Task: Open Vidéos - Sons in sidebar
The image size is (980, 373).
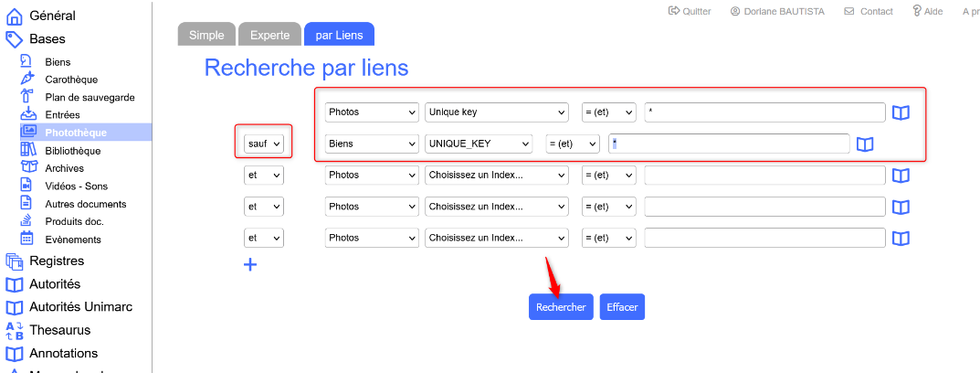Action: click(x=76, y=186)
